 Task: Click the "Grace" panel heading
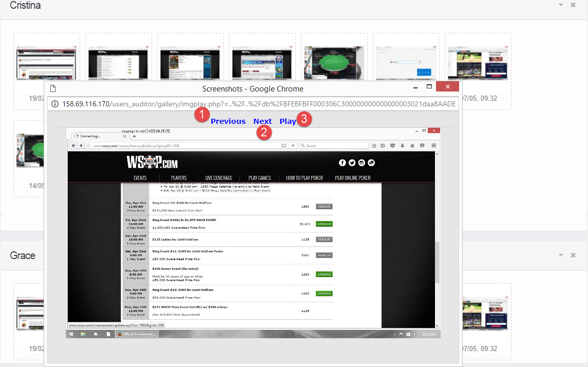pyautogui.click(x=23, y=255)
